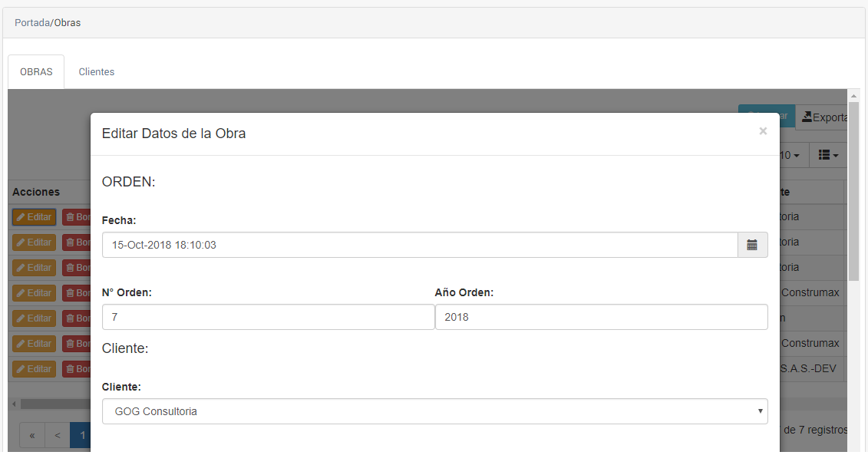868x465 pixels.
Task: Go to previous page with < button
Action: [58, 435]
